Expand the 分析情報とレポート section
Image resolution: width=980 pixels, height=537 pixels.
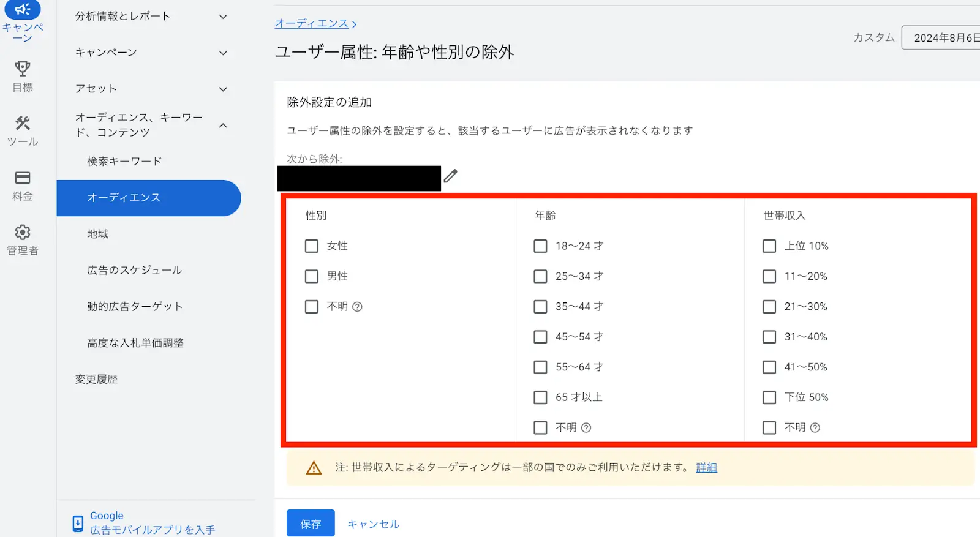(223, 17)
